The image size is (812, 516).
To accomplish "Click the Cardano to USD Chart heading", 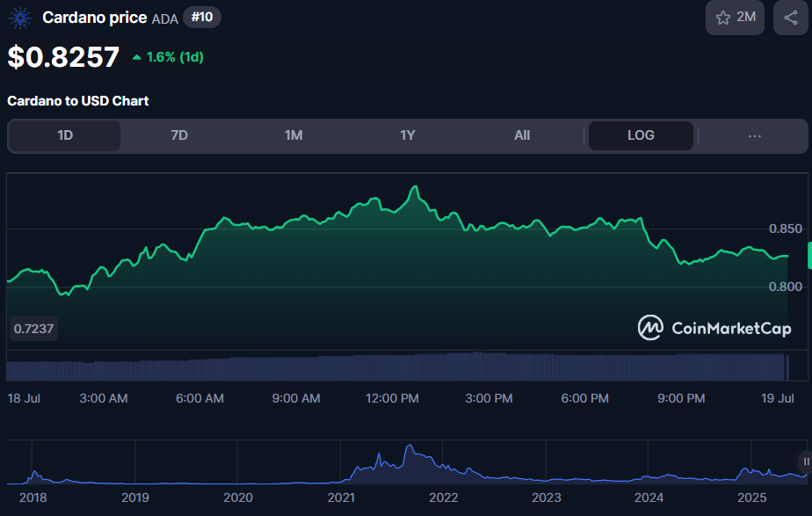I will [77, 101].
